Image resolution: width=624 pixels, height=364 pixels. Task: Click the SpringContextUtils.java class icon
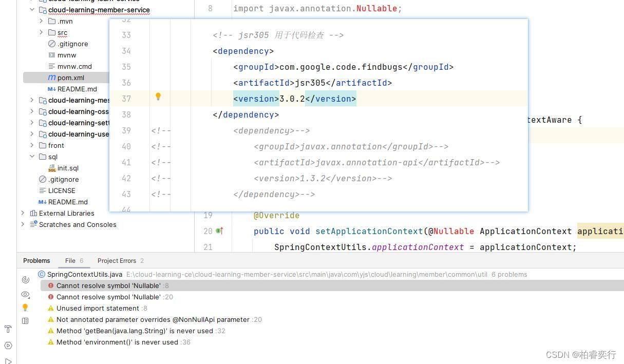pos(42,274)
